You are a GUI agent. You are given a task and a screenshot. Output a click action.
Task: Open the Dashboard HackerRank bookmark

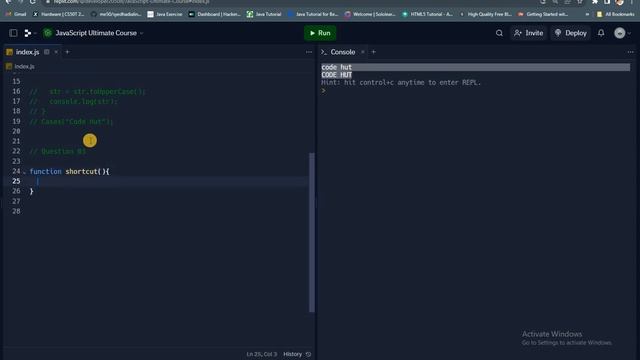215,14
